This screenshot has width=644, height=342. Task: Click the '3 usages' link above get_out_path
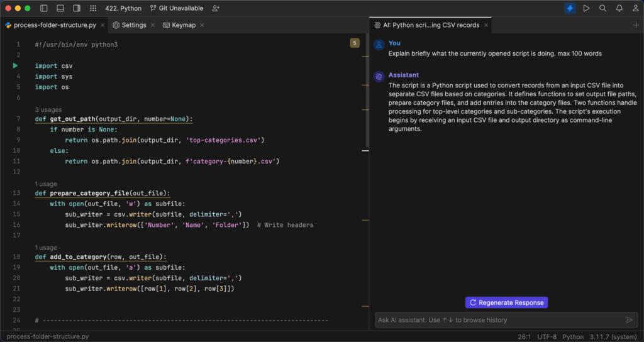pos(49,109)
